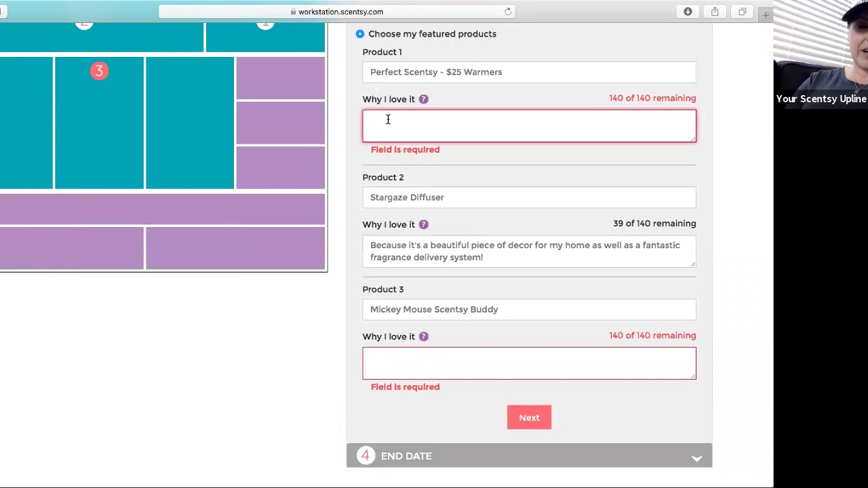Click Product 2 Why I love it text area
Viewport: 868px width, 488px height.
click(x=529, y=251)
